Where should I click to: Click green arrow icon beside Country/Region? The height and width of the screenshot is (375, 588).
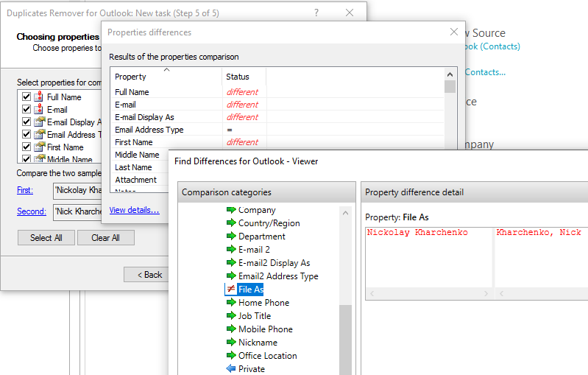(231, 223)
